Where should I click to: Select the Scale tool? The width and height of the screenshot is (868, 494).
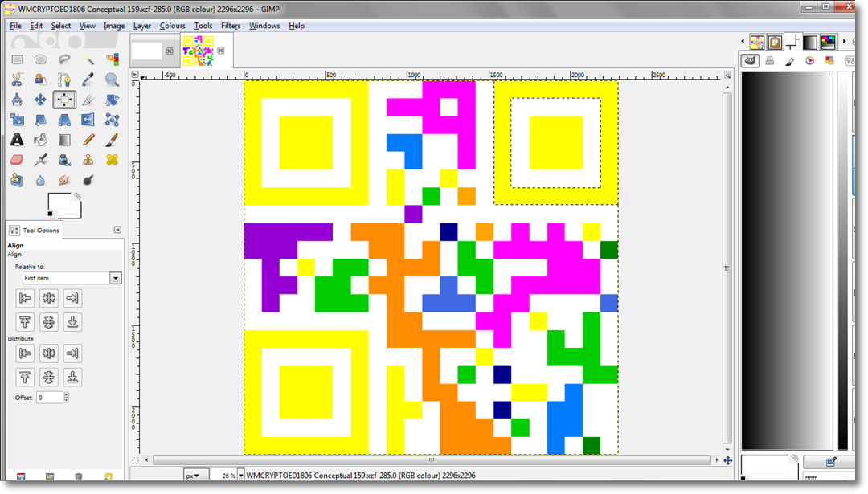[17, 120]
